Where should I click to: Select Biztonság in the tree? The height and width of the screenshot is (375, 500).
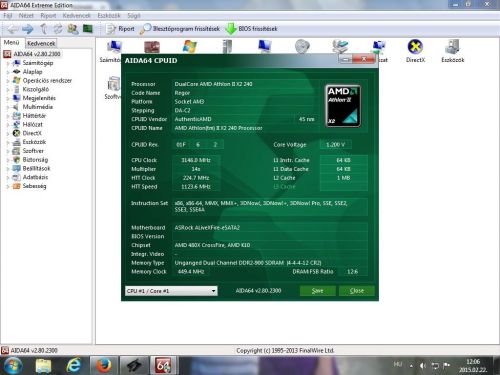pos(35,160)
